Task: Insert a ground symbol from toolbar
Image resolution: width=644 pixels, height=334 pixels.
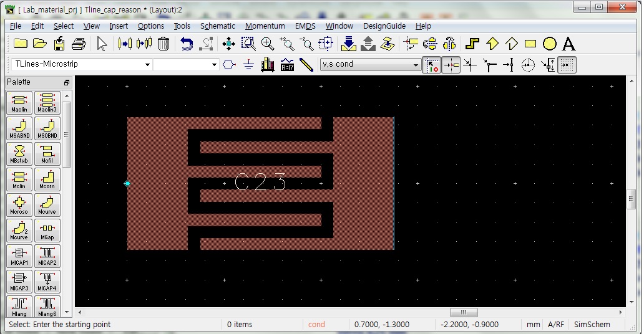Action: [248, 65]
